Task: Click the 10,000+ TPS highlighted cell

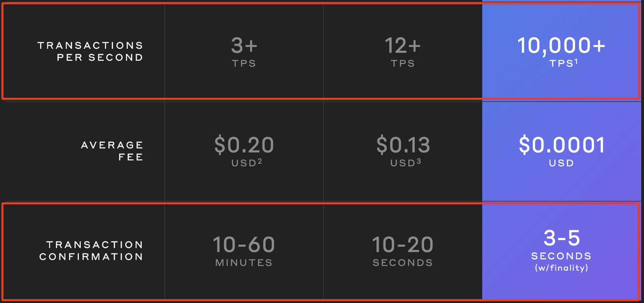Action: pyautogui.click(x=561, y=51)
